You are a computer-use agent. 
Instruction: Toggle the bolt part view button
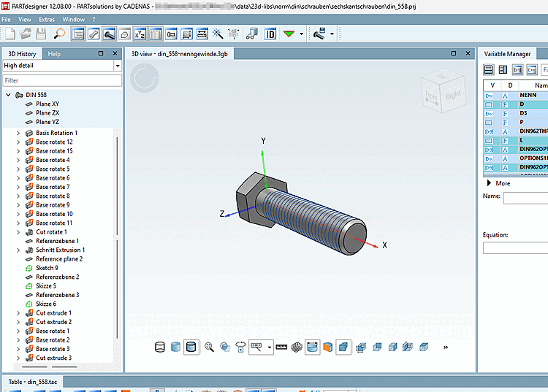point(110,34)
